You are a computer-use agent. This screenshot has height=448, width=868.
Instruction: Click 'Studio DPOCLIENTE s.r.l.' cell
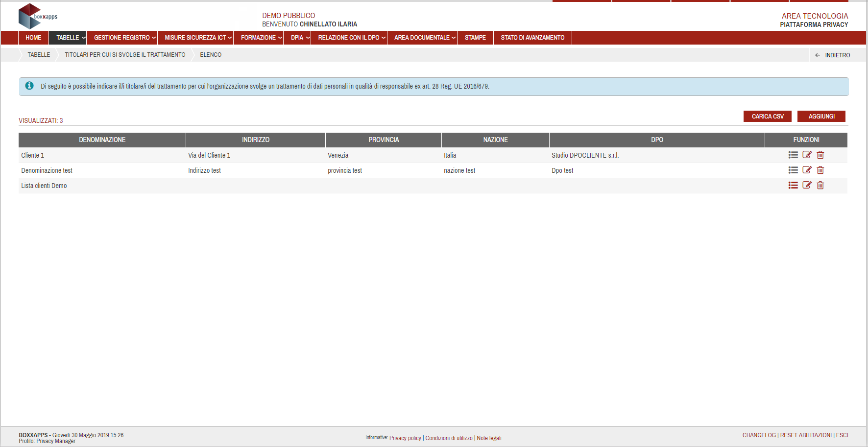(x=657, y=155)
